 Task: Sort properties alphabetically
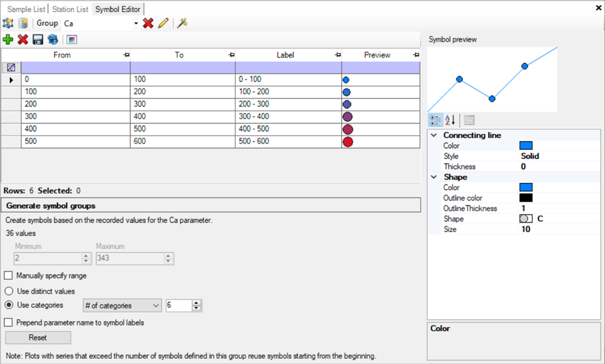coord(450,120)
